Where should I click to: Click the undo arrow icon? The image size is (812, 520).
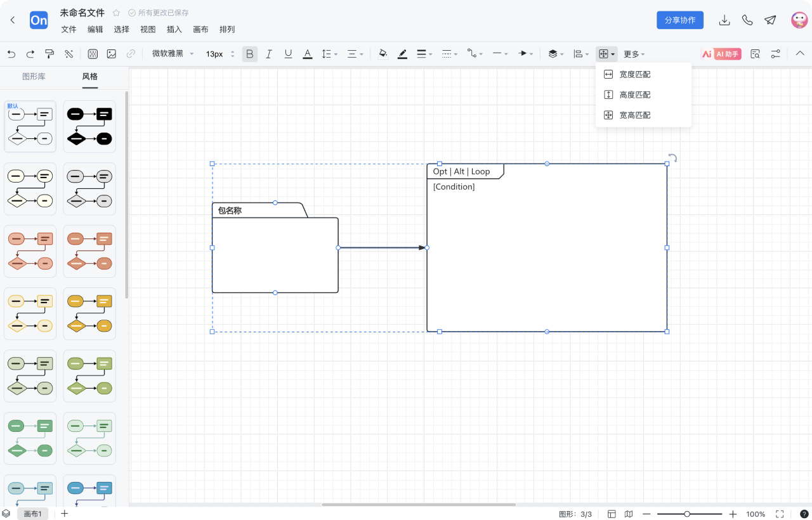tap(11, 54)
